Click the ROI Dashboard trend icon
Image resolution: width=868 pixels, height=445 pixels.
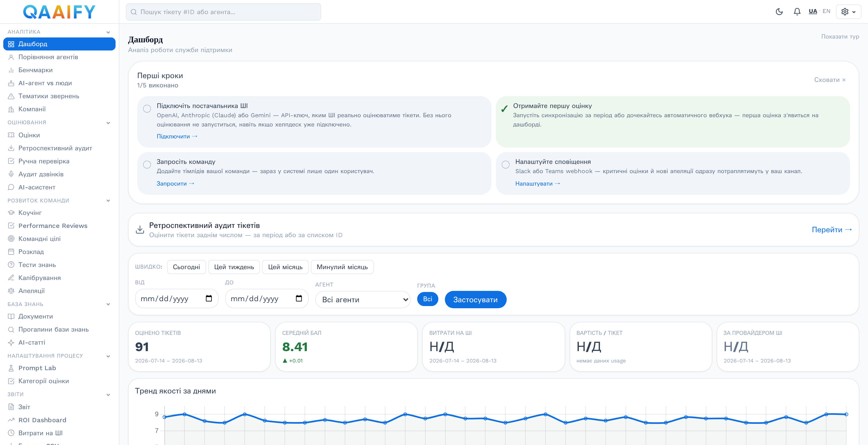pos(11,420)
